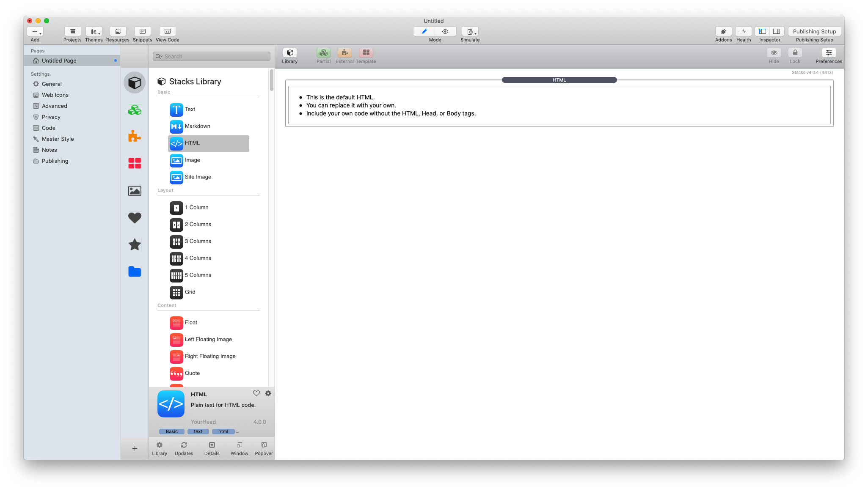Select the Grid stack
868x491 pixels.
(x=209, y=292)
